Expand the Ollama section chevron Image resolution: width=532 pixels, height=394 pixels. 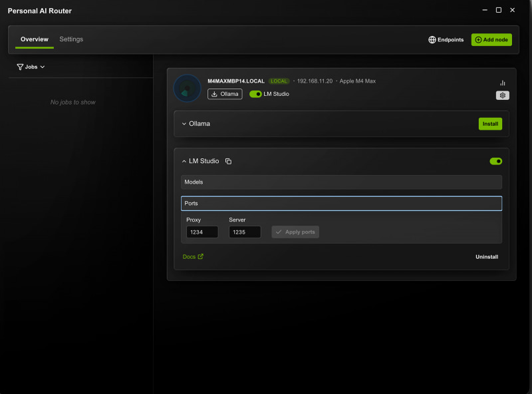click(184, 124)
